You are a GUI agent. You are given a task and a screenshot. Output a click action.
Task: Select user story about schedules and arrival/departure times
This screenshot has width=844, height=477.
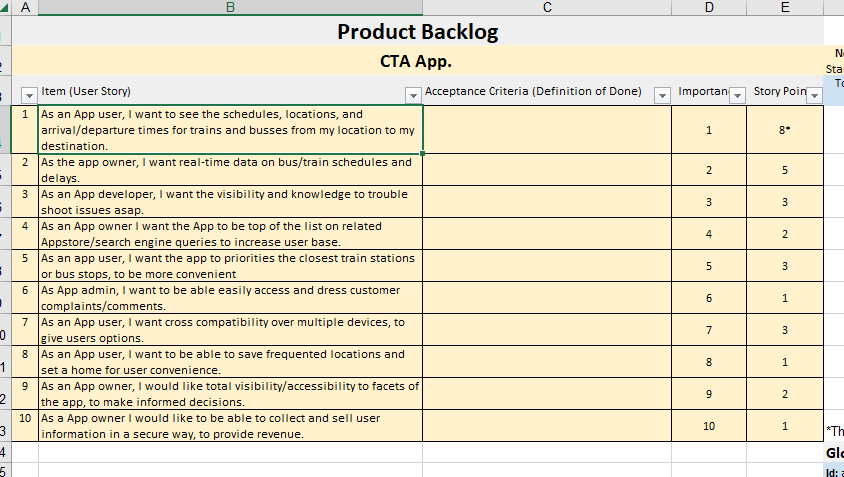[x=230, y=130]
